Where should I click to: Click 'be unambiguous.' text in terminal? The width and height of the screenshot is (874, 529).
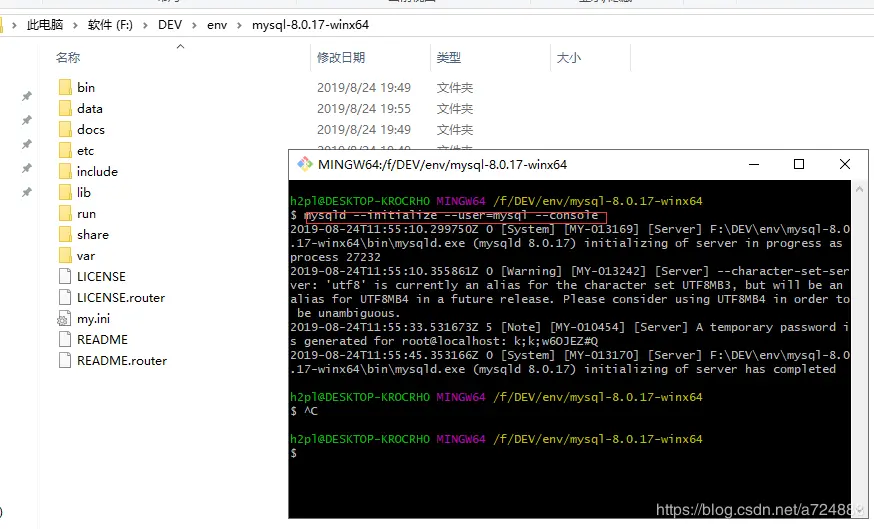(x=348, y=313)
